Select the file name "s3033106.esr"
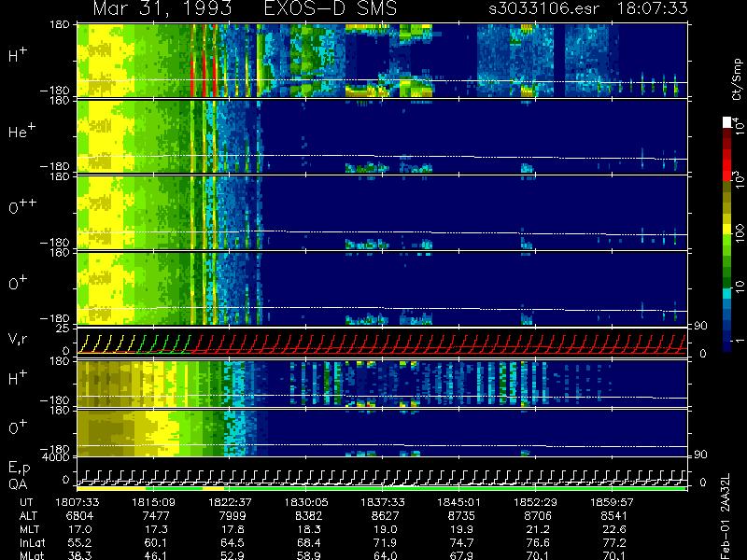Viewport: 747px width, 560px height. (x=543, y=8)
